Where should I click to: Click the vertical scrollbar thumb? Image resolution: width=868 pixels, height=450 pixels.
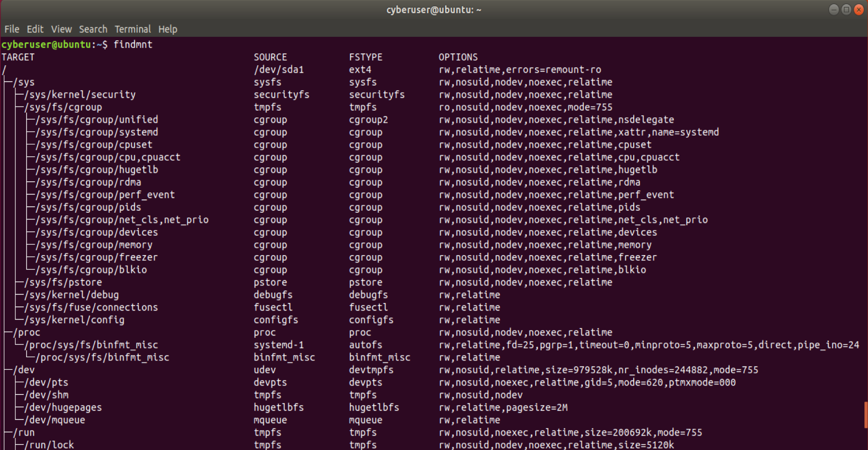pyautogui.click(x=865, y=415)
